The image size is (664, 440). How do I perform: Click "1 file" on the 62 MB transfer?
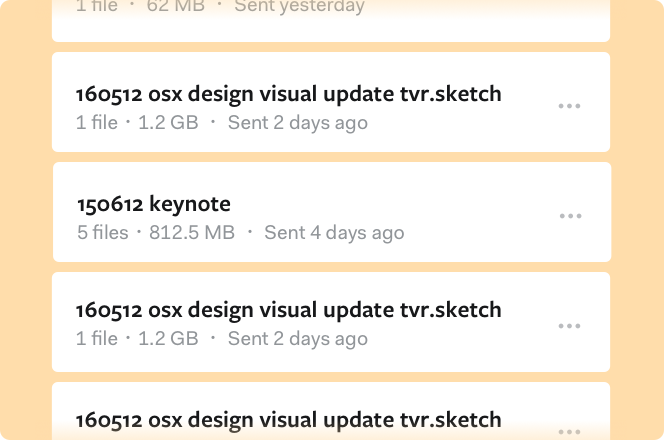(x=97, y=7)
